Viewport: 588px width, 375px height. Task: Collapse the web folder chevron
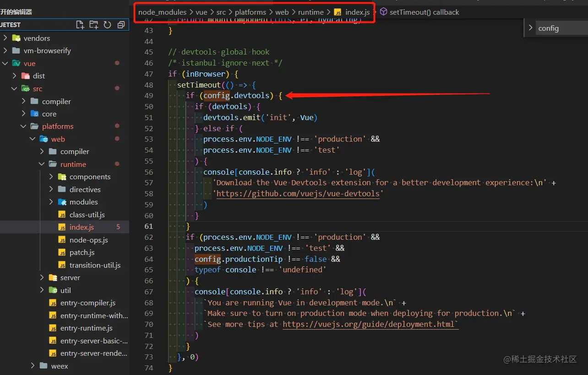33,139
